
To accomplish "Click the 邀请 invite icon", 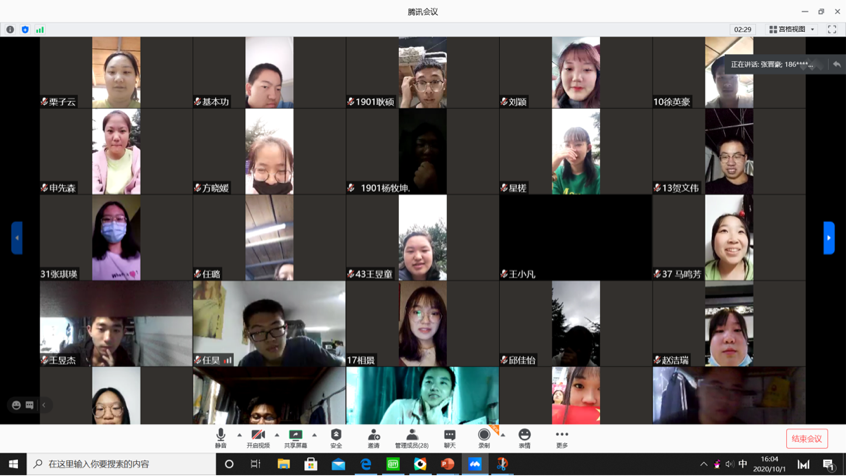I will point(374,437).
